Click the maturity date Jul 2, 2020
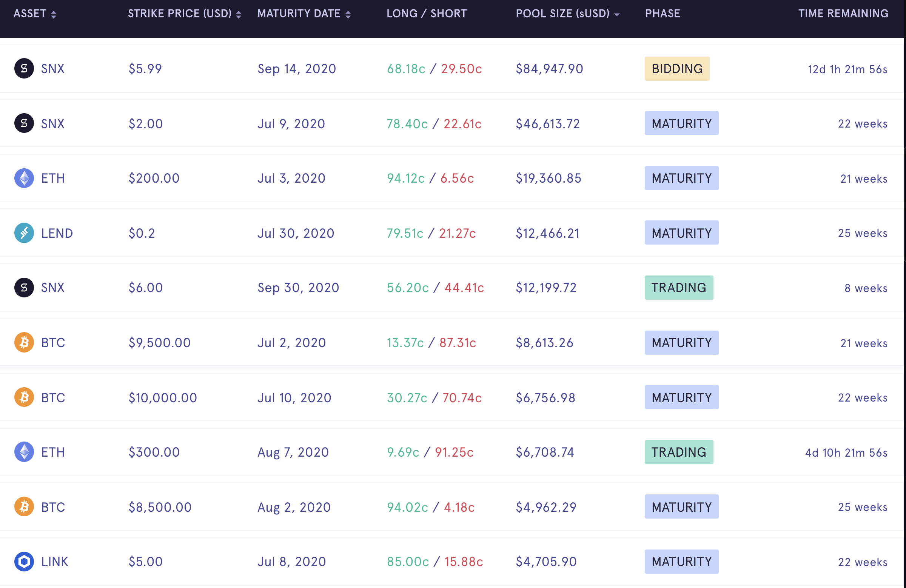Viewport: 906px width, 588px height. [x=291, y=343]
